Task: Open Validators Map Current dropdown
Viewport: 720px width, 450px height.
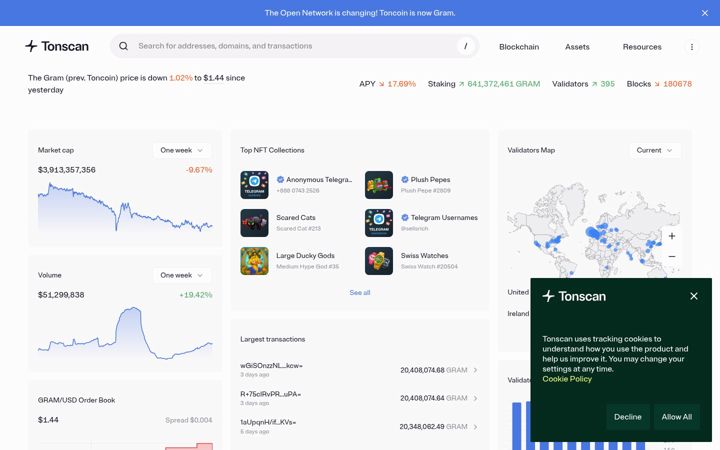Action: click(x=655, y=150)
